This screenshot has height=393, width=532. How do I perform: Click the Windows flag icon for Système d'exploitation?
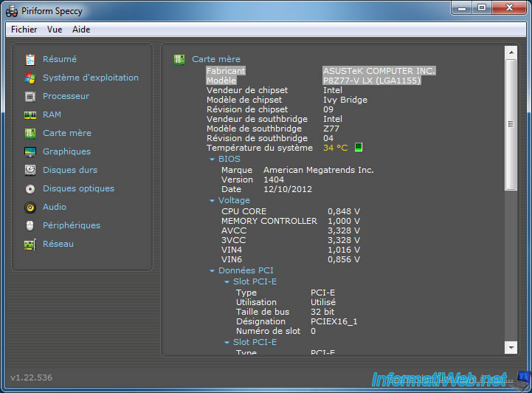pyautogui.click(x=30, y=78)
